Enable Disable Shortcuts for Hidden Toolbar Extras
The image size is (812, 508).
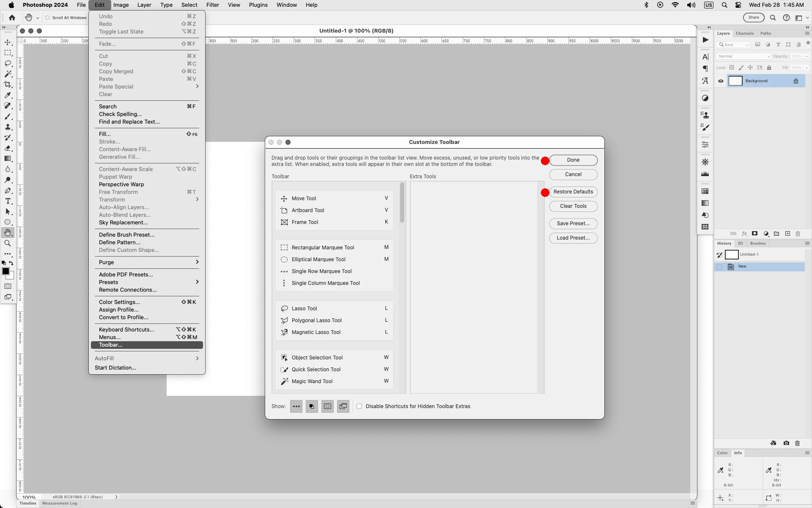click(x=359, y=406)
